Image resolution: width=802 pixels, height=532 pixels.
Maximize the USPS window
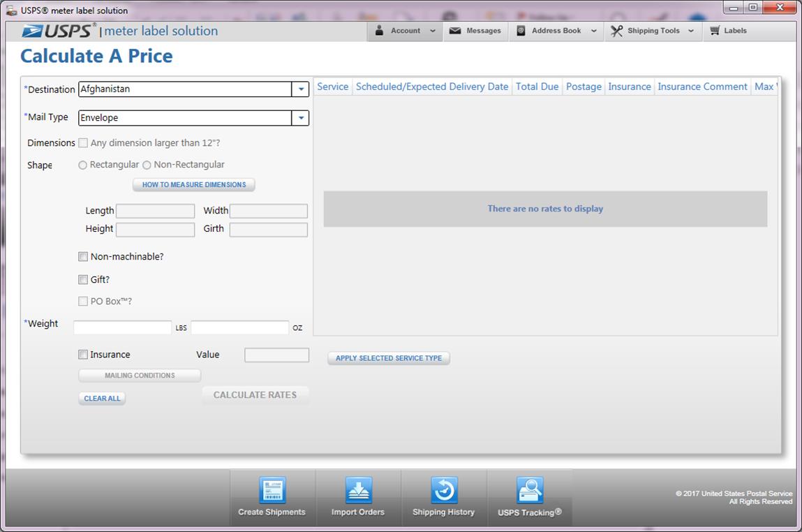click(753, 8)
